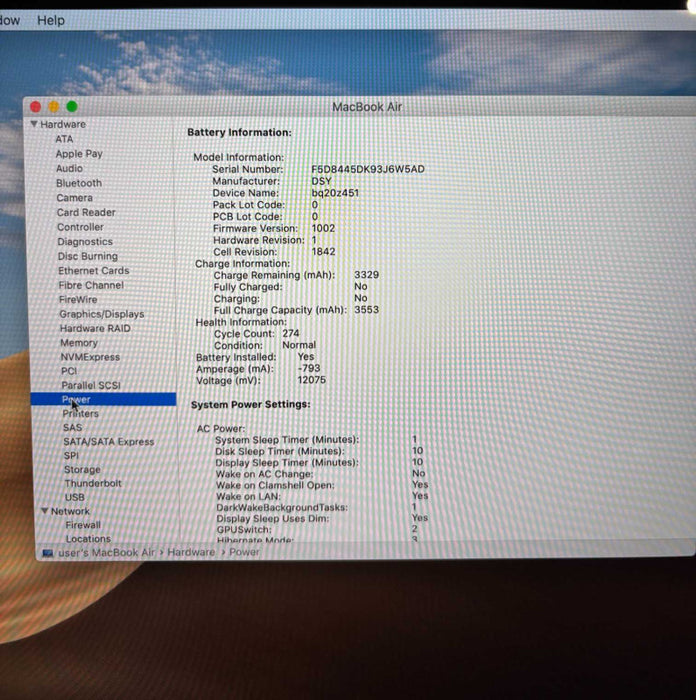Click the System Power Settings heading
Image resolution: width=696 pixels, height=700 pixels.
click(250, 404)
